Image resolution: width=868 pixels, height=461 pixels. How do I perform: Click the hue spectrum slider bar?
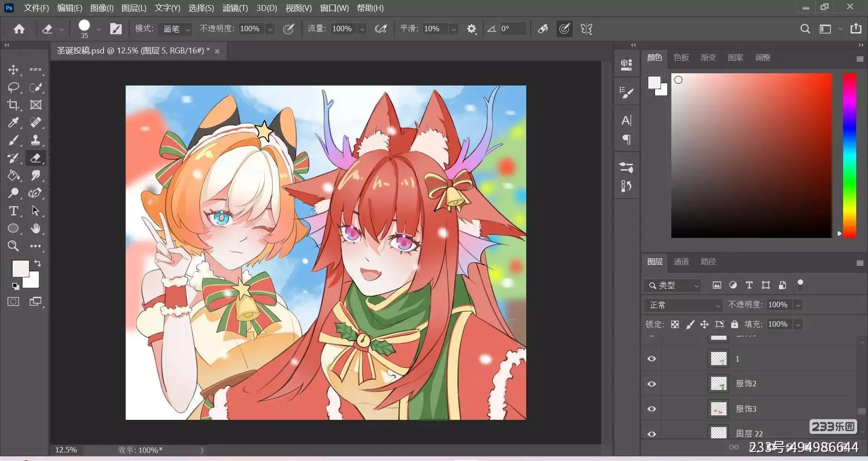coord(849,155)
